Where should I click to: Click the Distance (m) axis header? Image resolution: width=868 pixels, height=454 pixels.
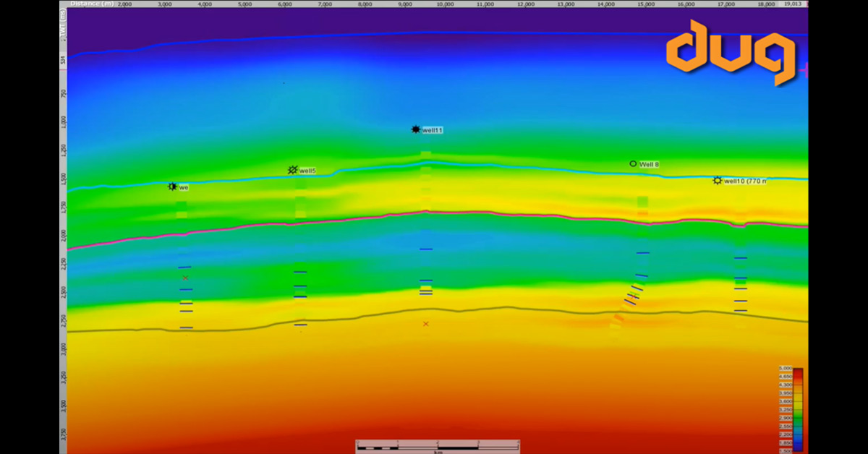tap(86, 4)
